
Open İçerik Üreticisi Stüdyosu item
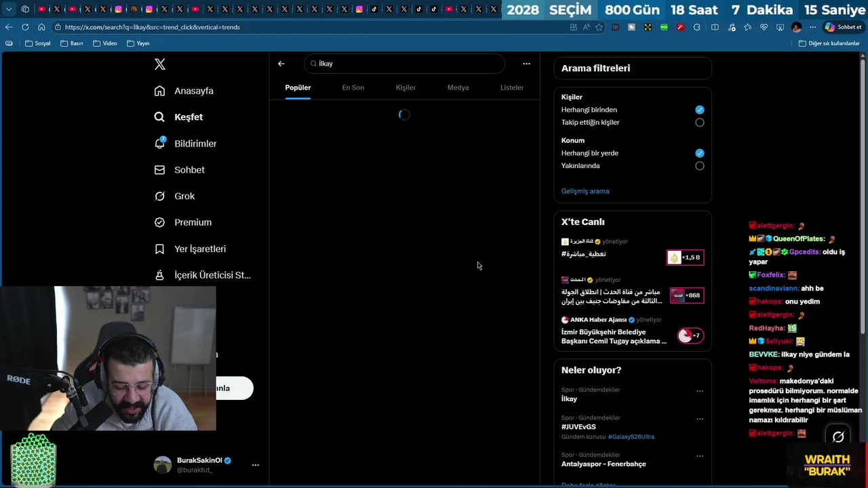click(x=202, y=275)
